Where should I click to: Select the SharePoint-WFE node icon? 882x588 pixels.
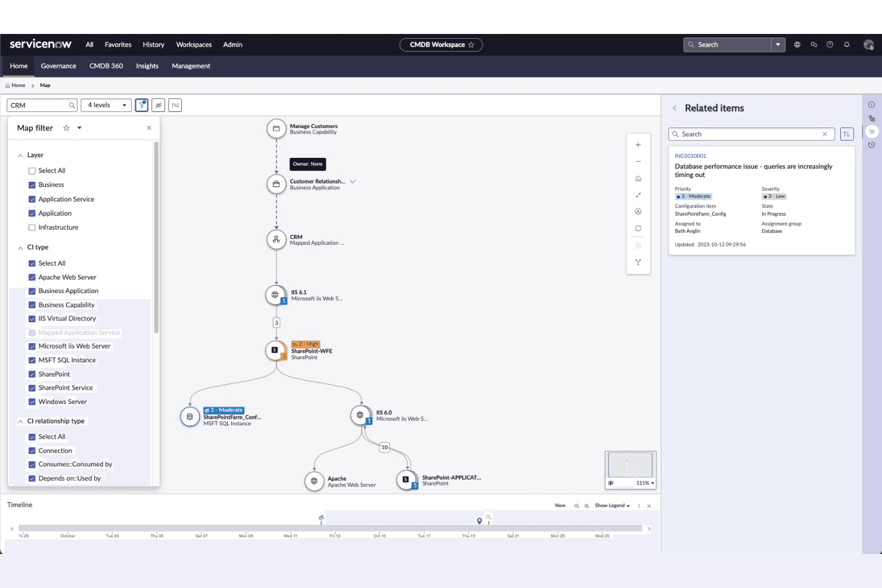275,350
